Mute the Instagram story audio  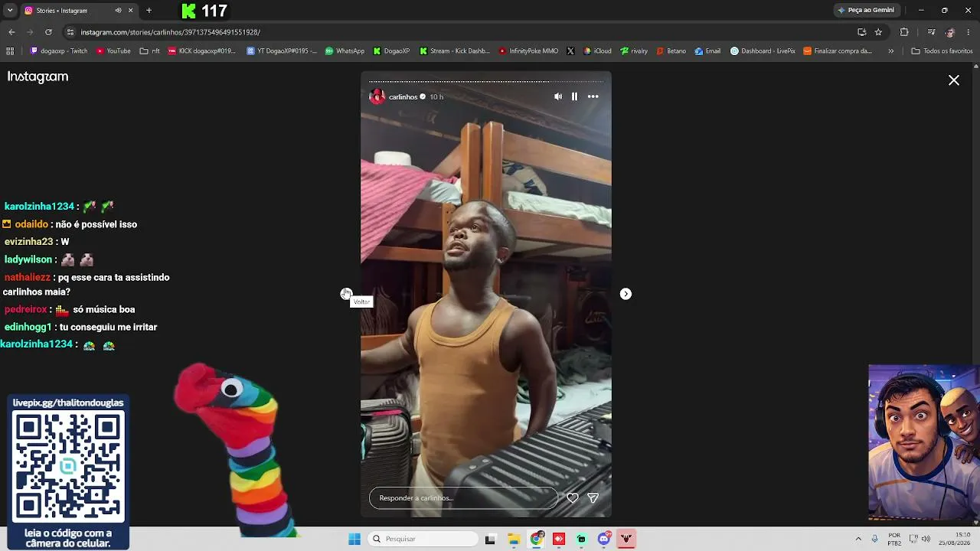558,96
